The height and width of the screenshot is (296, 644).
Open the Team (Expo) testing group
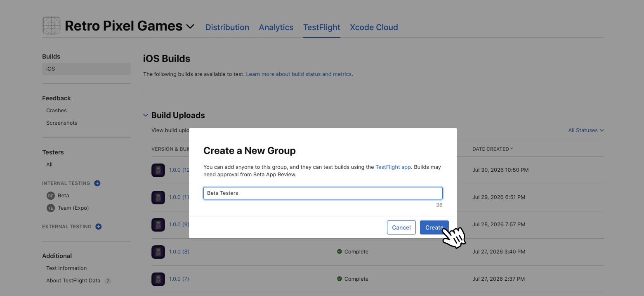tap(73, 208)
